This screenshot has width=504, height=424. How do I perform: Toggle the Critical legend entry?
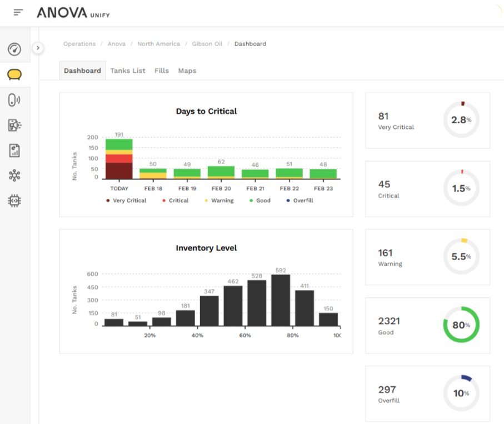(176, 201)
